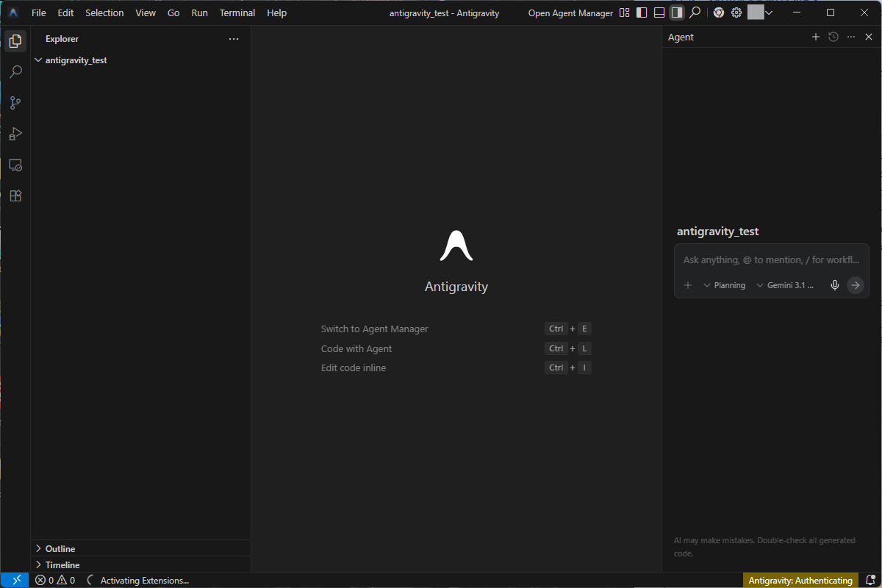Close the Agent panel
The width and height of the screenshot is (882, 588).
[x=869, y=37]
